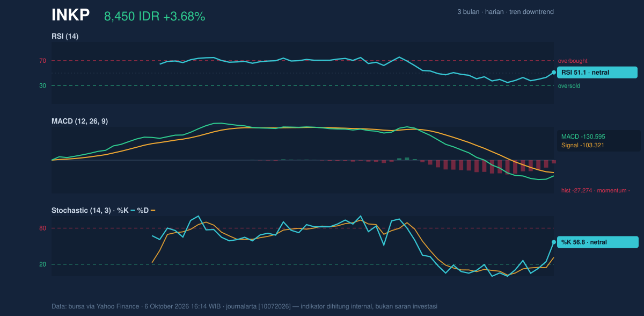The image size is (644, 316).
Task: Click the RSI axis value 30
Action: coord(42,86)
